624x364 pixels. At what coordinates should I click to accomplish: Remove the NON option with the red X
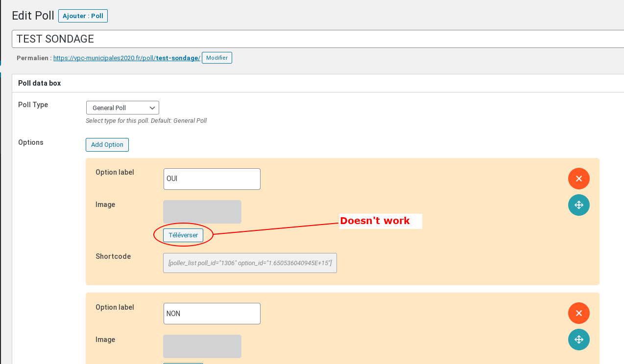tap(578, 313)
